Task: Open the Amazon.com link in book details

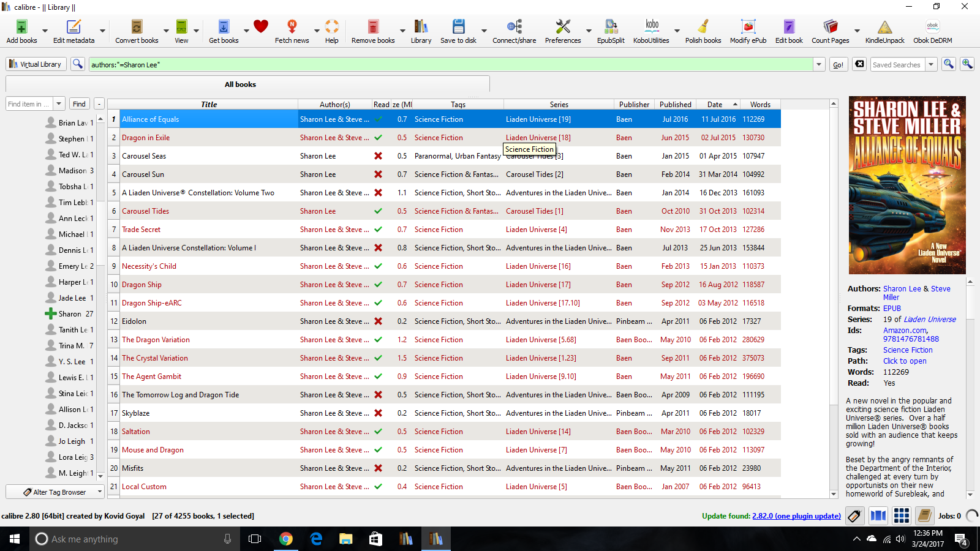Action: 905,331
